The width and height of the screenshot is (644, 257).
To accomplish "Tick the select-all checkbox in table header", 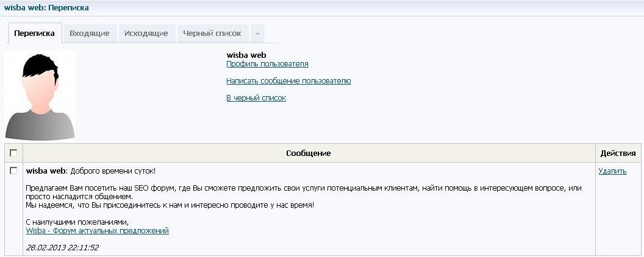I will 13,153.
